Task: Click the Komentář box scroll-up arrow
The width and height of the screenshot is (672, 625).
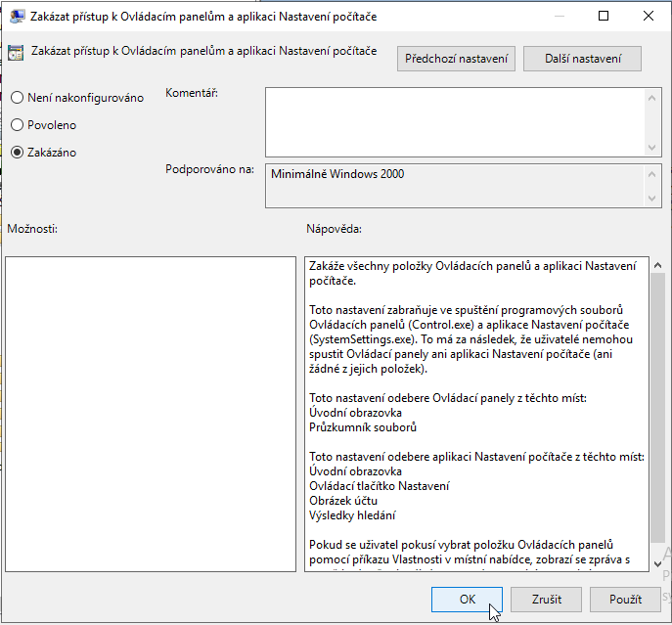Action: pyautogui.click(x=653, y=96)
